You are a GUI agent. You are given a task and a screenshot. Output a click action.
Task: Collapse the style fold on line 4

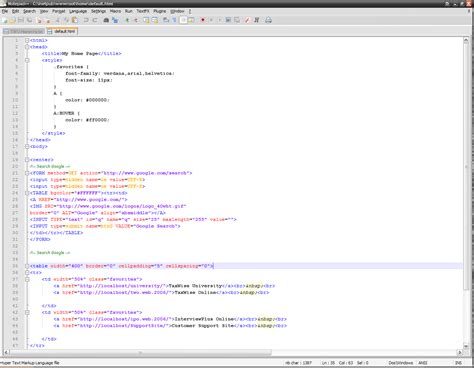pyautogui.click(x=27, y=60)
